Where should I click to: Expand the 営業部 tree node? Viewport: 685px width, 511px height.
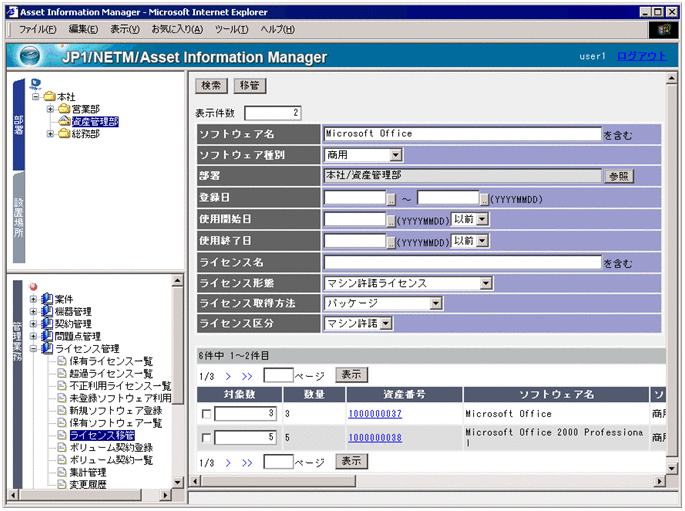coord(51,109)
